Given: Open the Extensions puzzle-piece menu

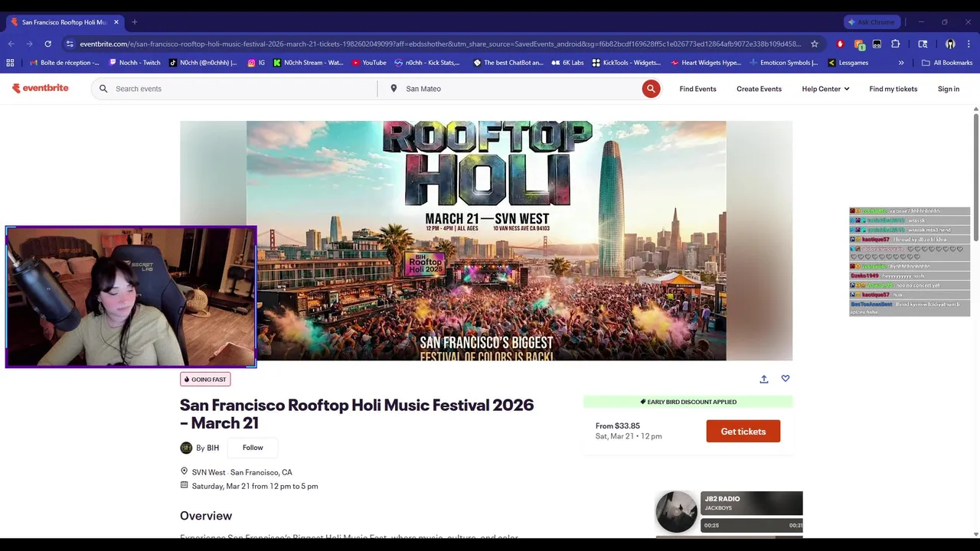Looking at the screenshot, I should click(x=895, y=44).
